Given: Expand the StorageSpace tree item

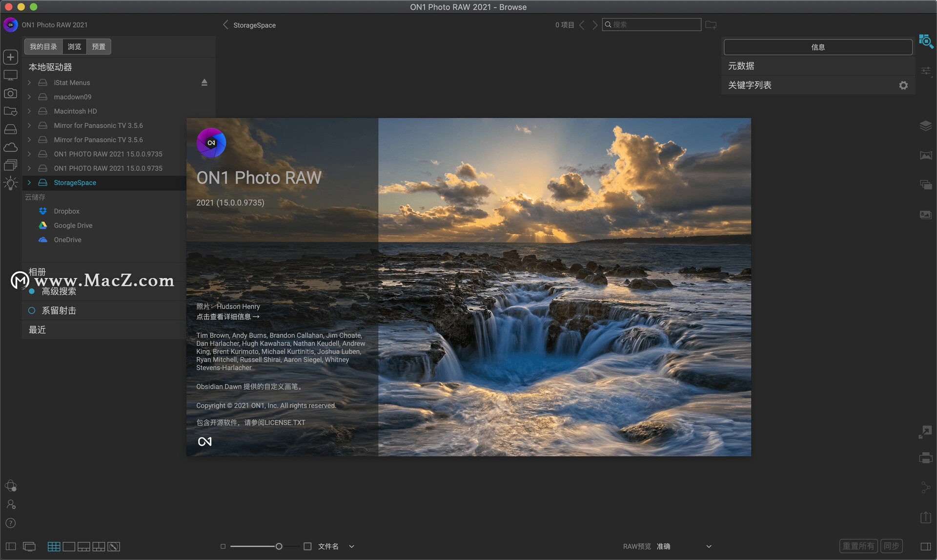Looking at the screenshot, I should point(29,182).
